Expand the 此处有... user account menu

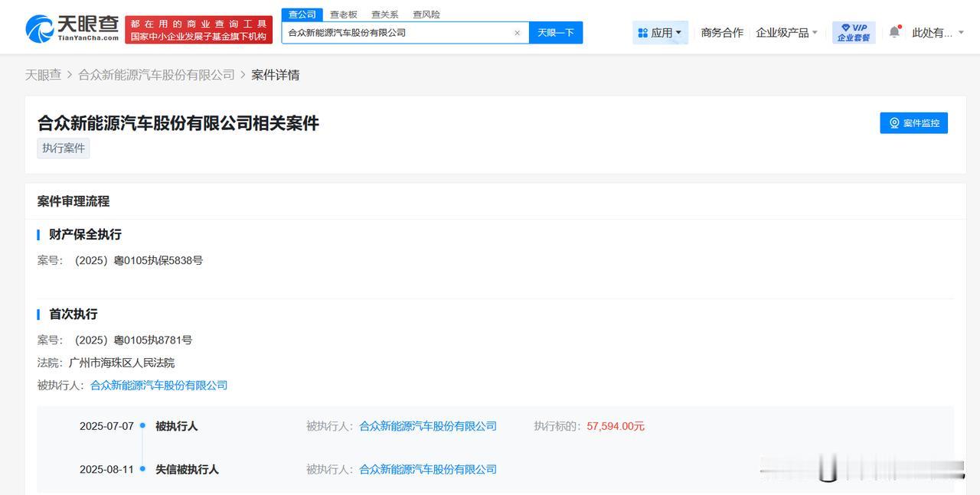coord(938,33)
